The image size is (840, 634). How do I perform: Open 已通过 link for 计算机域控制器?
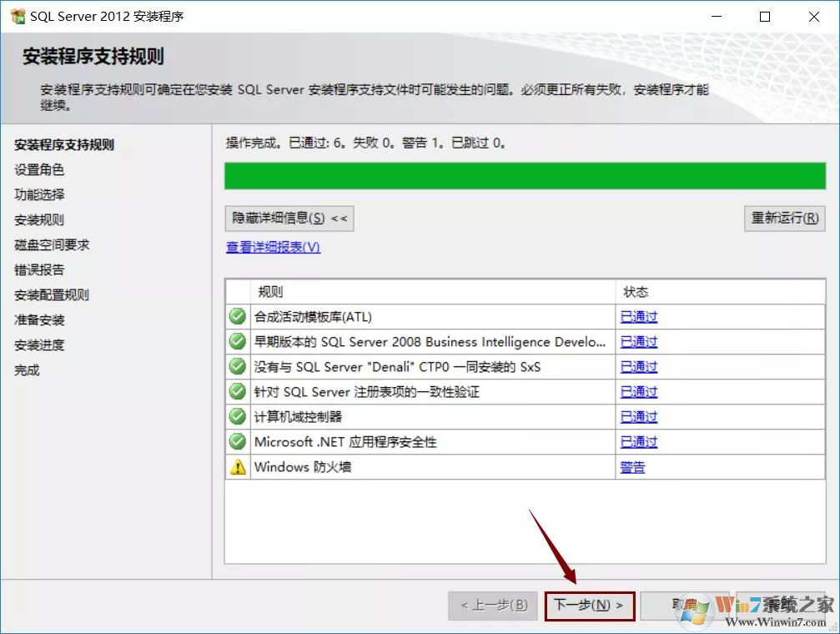tap(639, 417)
